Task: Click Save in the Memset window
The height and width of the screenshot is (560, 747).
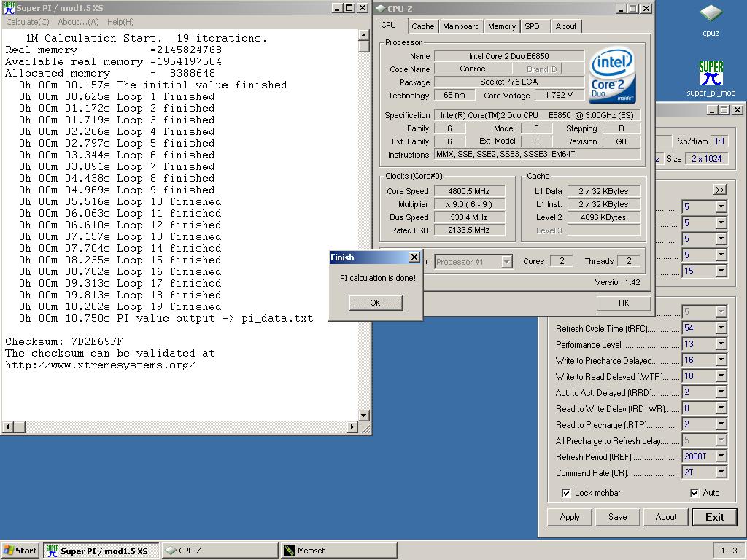Action: tap(617, 517)
